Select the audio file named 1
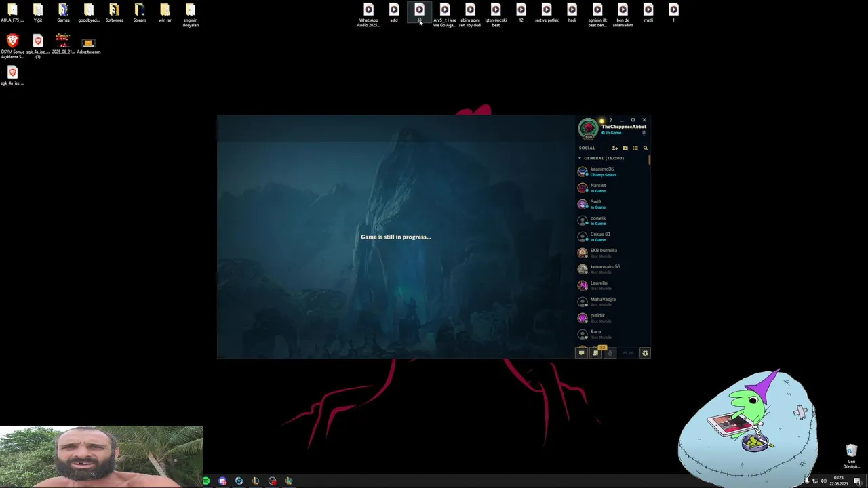Viewport: 868px width, 488px height. [x=673, y=13]
